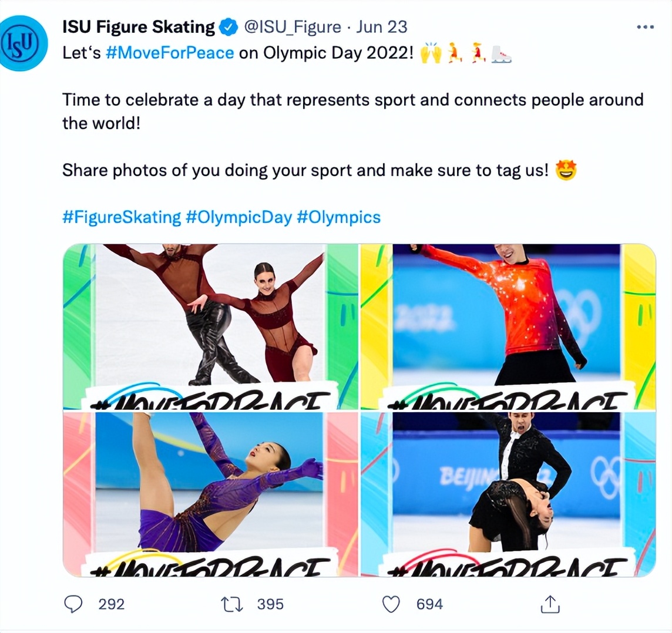Click the 395 retweet count

click(270, 604)
